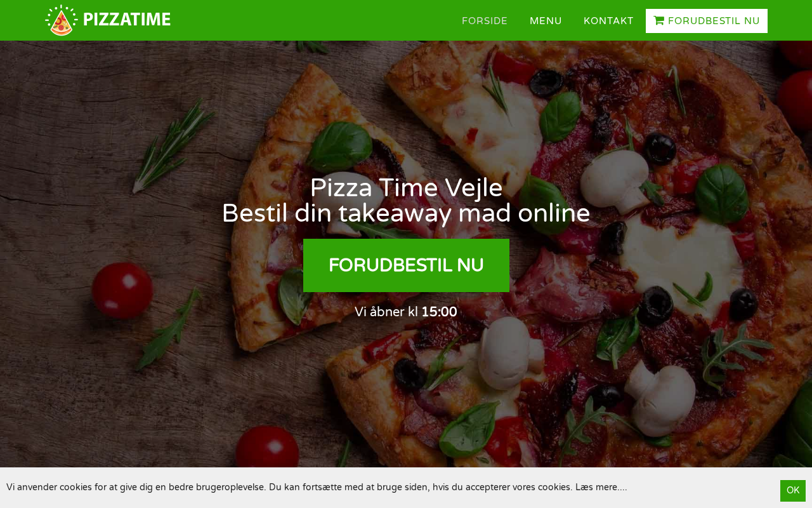Select KONTAKT in the navigation bar
Image resolution: width=812 pixels, height=508 pixels.
tap(608, 21)
